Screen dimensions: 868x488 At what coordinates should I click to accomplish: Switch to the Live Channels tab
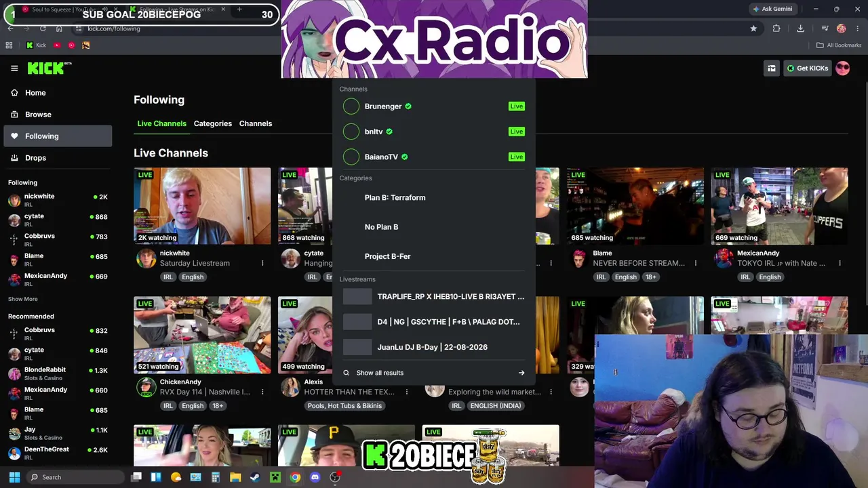pyautogui.click(x=161, y=123)
